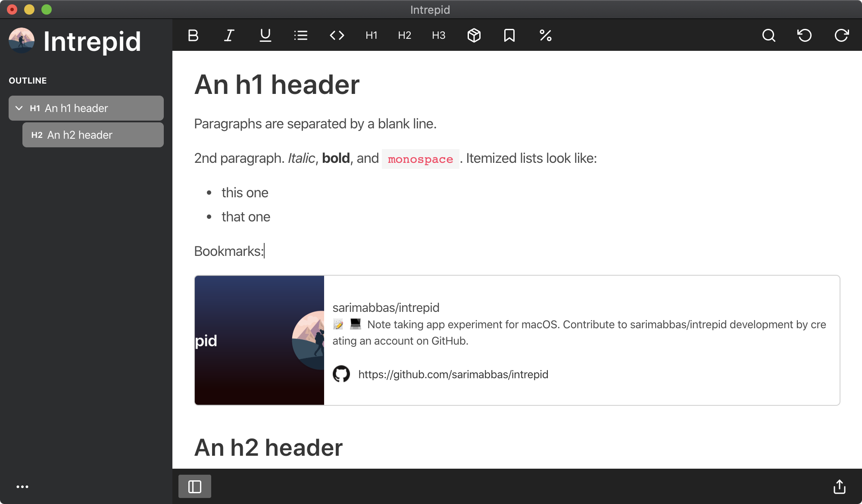Click the Intrepid app logo
The width and height of the screenshot is (862, 504).
tap(22, 41)
